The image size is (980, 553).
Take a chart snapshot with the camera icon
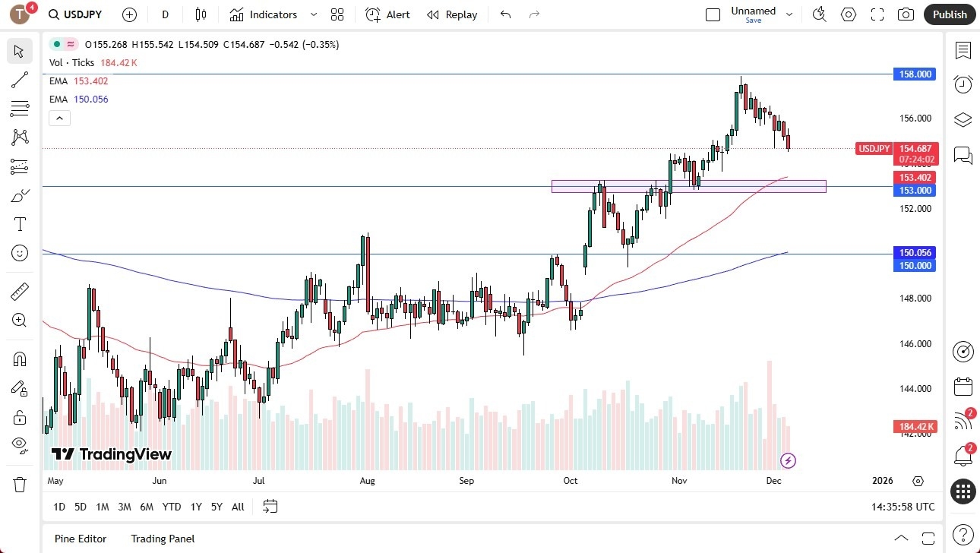[x=906, y=14]
